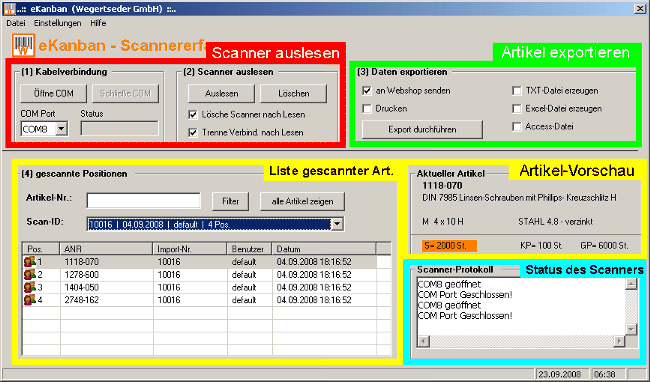Enable the Drucken checkbox
The image size is (650, 382).
[366, 109]
